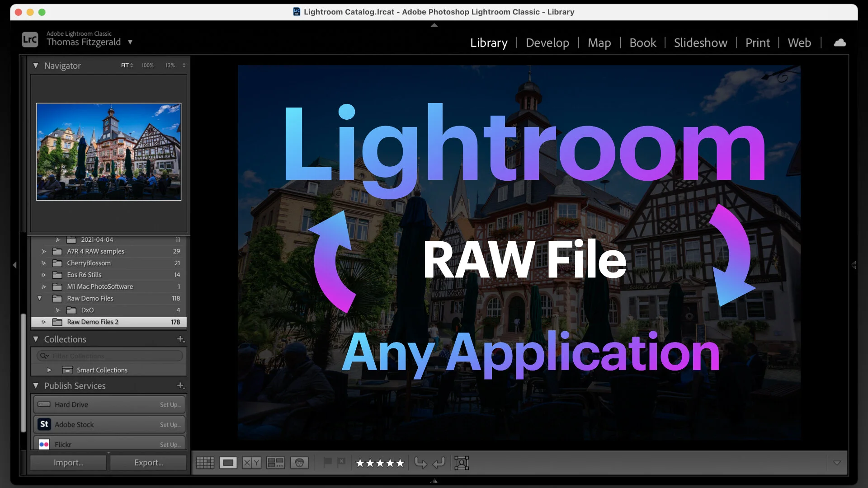Open People view face icon
Viewport: 868px width, 488px height.
point(299,463)
